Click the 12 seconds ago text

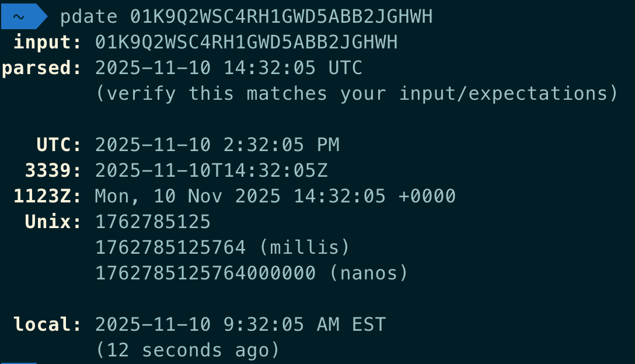pos(188,350)
